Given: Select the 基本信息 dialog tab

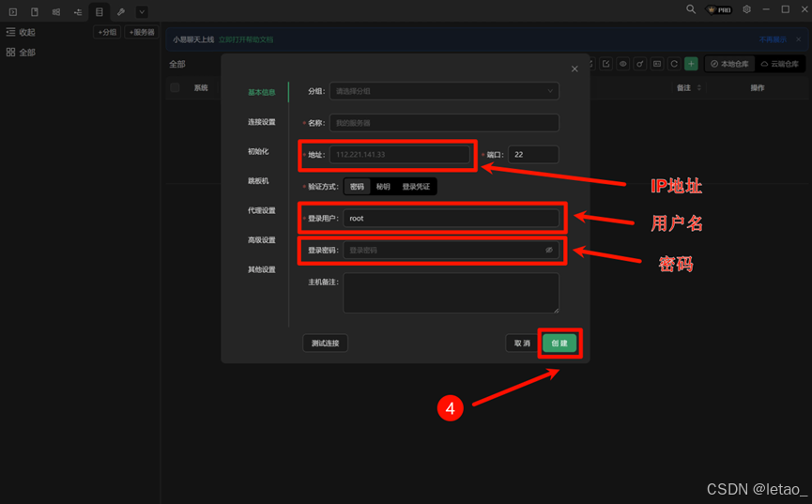Looking at the screenshot, I should pyautogui.click(x=262, y=92).
